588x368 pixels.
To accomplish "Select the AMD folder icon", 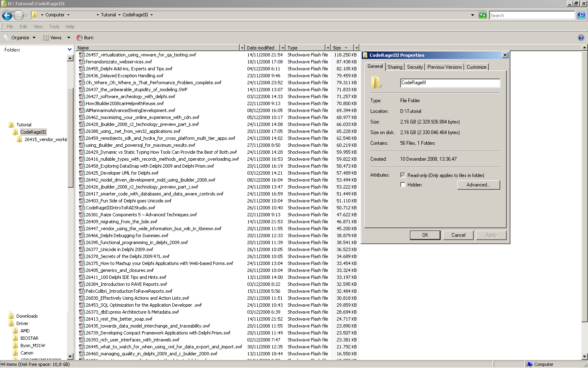I will pos(16,331).
